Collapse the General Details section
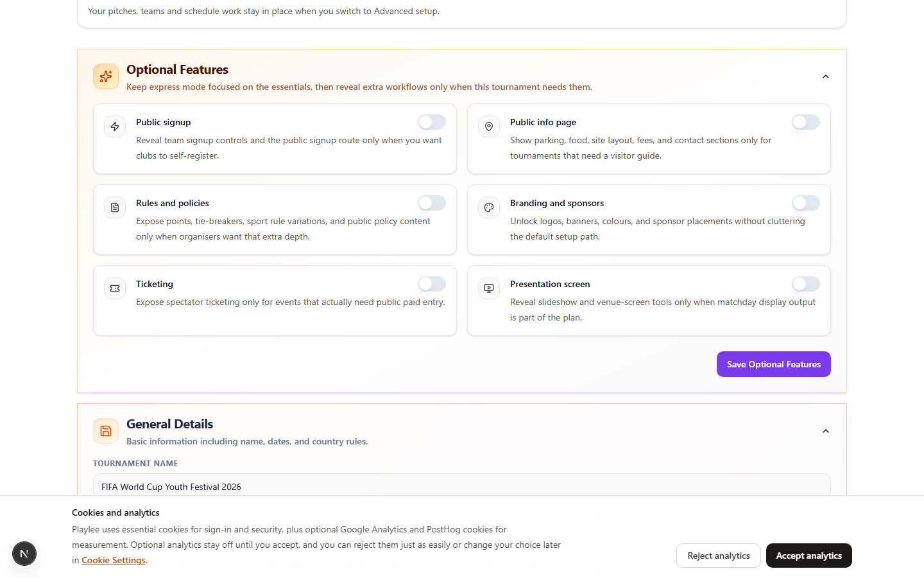 click(825, 431)
